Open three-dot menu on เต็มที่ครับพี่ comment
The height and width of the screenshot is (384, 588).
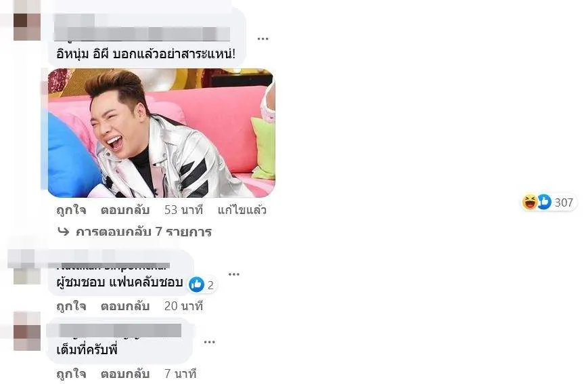click(209, 342)
